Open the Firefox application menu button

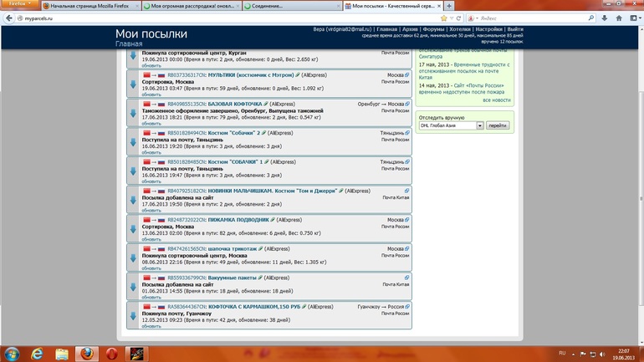point(20,3)
